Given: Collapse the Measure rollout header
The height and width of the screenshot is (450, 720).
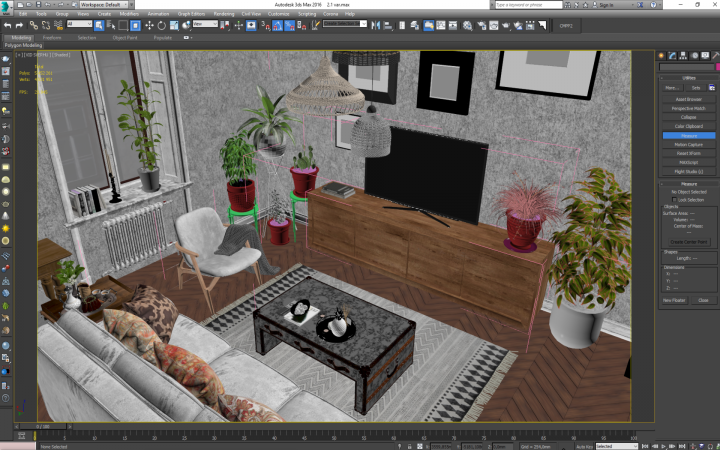Looking at the screenshot, I should [x=688, y=184].
